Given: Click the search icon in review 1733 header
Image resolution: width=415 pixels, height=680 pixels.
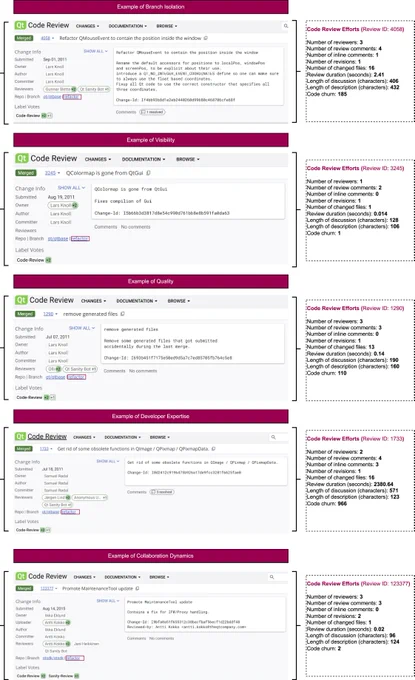Looking at the screenshot, I should click(x=273, y=437).
